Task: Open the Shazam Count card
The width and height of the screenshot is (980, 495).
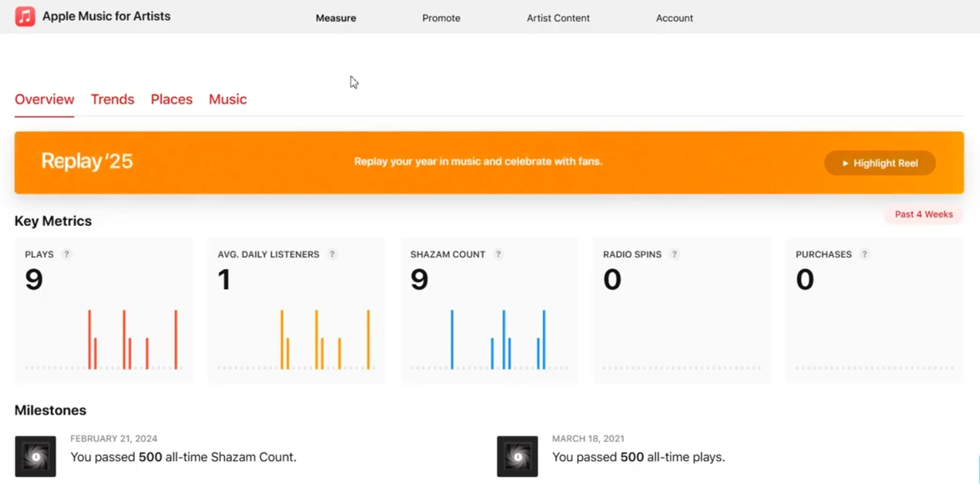Action: 489,311
